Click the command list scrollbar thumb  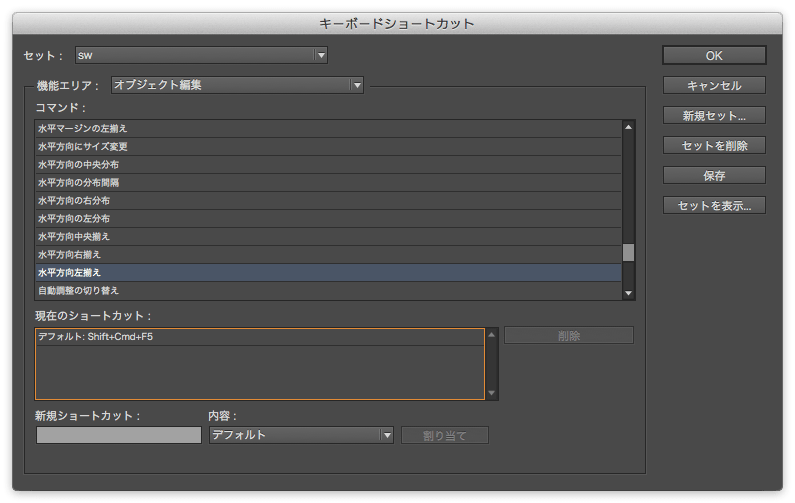point(628,253)
